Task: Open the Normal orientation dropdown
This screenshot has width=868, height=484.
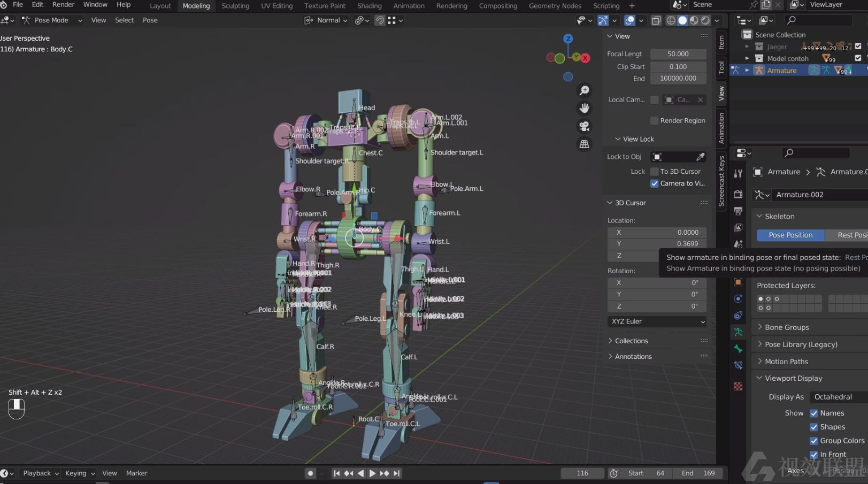Action: point(326,20)
